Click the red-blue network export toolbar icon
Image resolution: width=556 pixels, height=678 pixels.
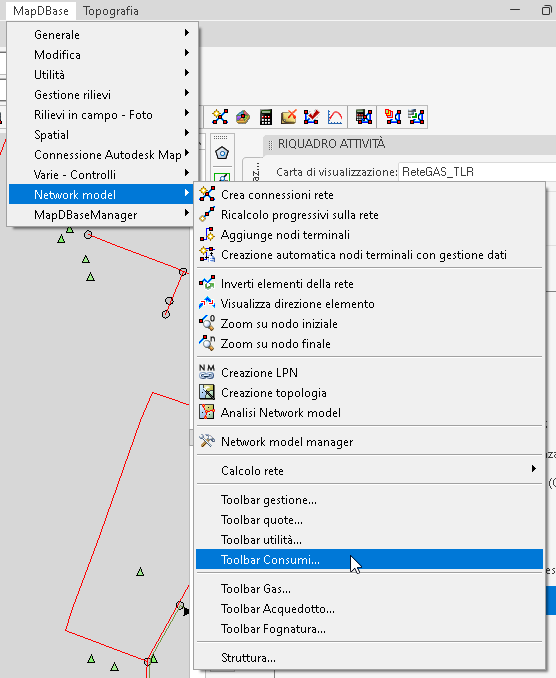[x=393, y=117]
